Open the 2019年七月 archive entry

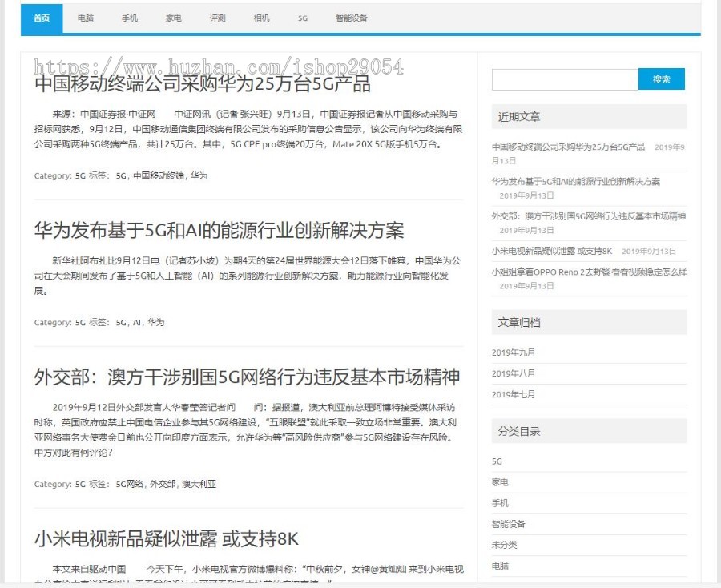[512, 394]
